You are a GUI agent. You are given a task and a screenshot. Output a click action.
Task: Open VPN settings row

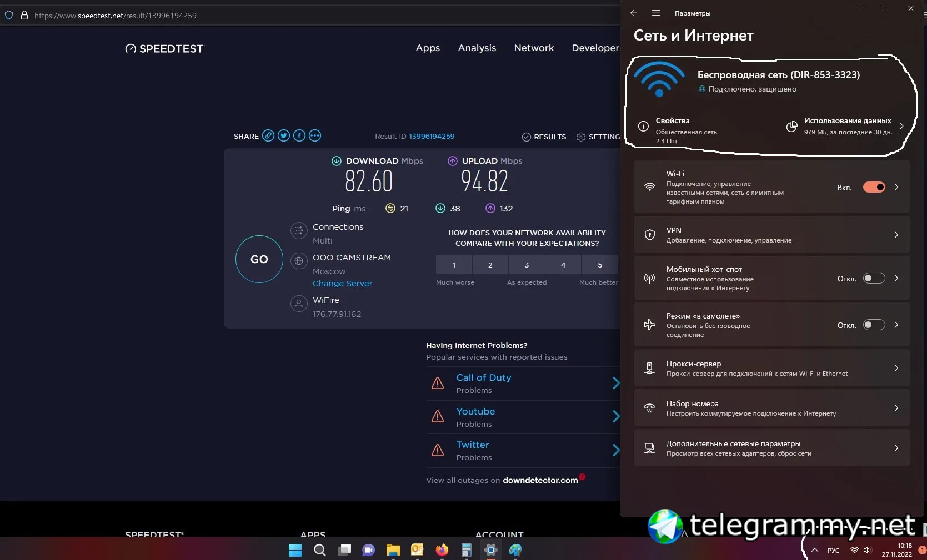click(x=772, y=235)
